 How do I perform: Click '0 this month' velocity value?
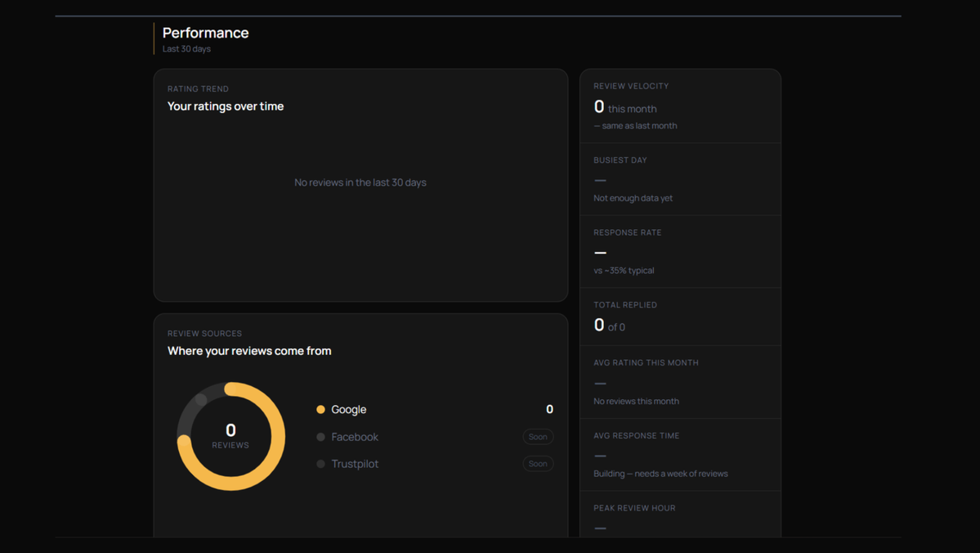point(625,108)
